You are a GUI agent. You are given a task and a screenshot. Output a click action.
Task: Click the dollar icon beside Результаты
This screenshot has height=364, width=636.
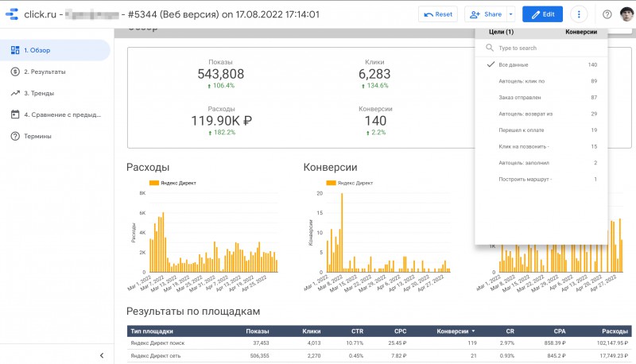(15, 72)
